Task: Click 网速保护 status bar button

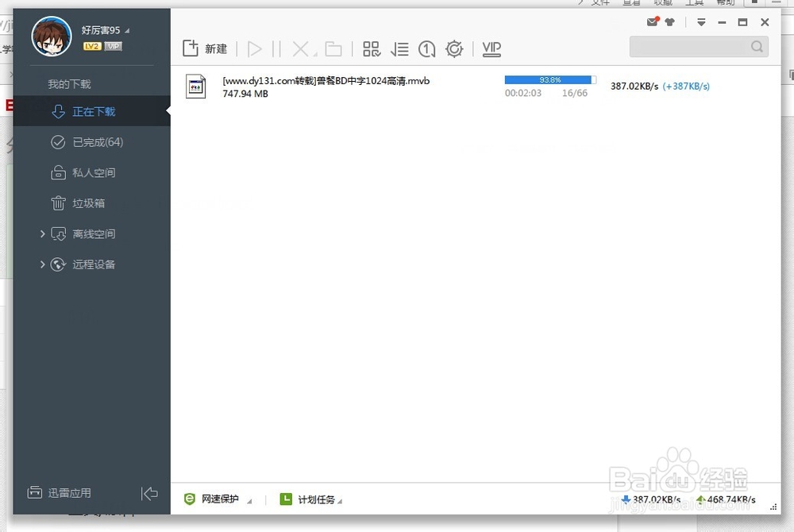Action: pos(220,499)
